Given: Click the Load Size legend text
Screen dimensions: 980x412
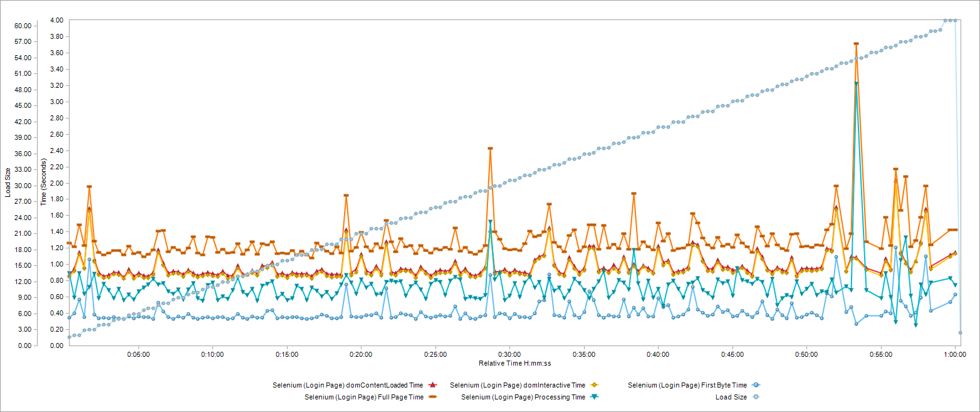Looking at the screenshot, I should pos(731,398).
